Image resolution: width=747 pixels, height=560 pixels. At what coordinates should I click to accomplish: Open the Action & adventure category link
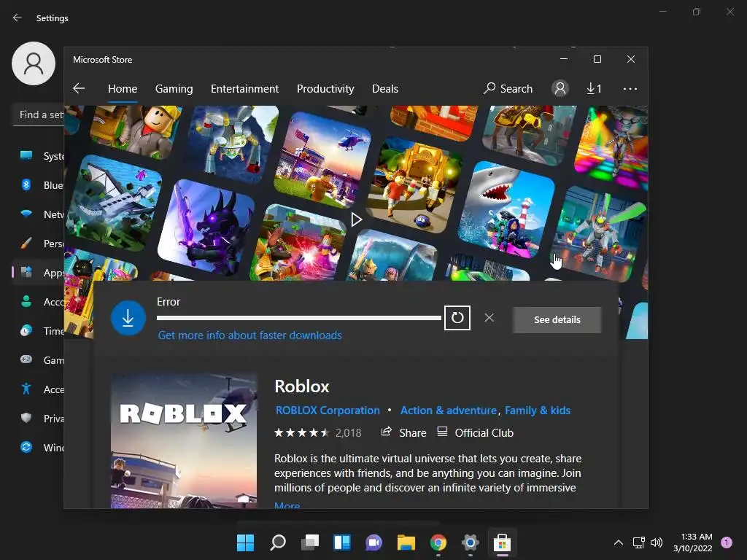coord(449,410)
